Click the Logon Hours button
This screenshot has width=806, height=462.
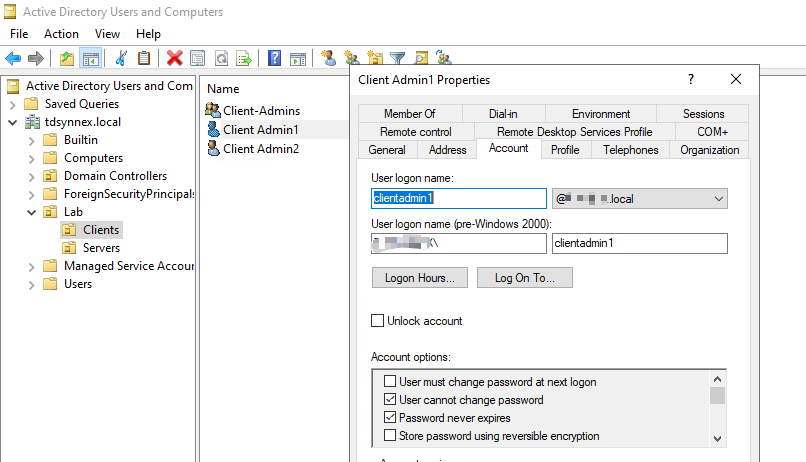419,278
